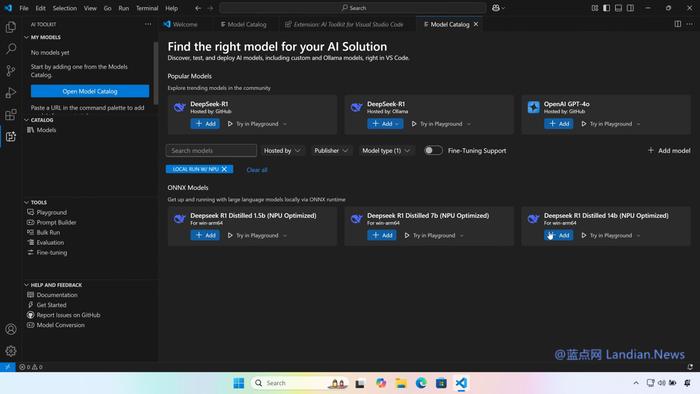The image size is (700, 394).
Task: Toggle primary side bar layout icon
Action: pos(606,8)
